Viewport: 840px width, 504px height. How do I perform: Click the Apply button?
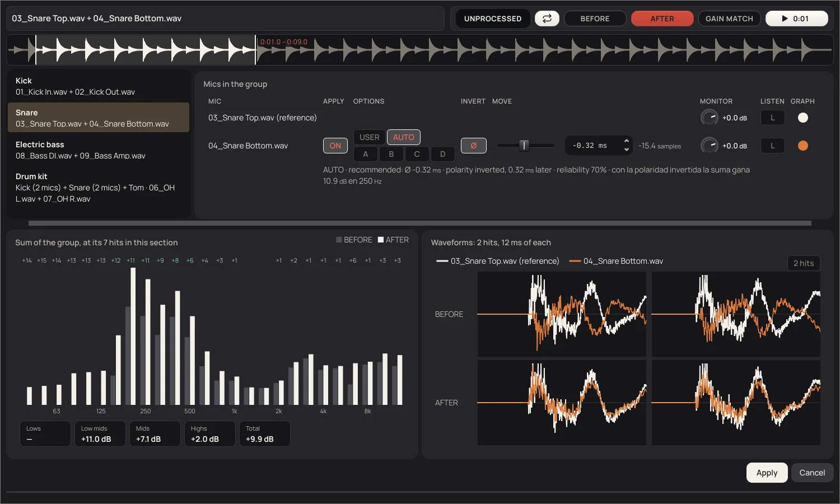click(x=767, y=473)
